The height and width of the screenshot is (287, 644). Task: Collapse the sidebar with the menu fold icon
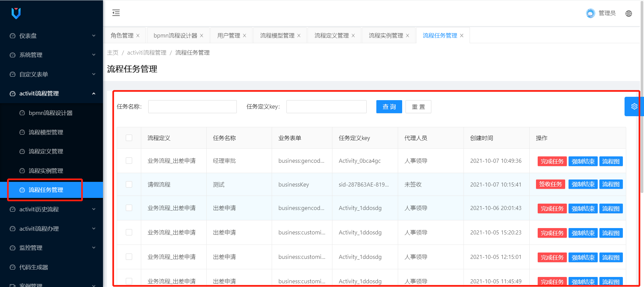(x=116, y=13)
